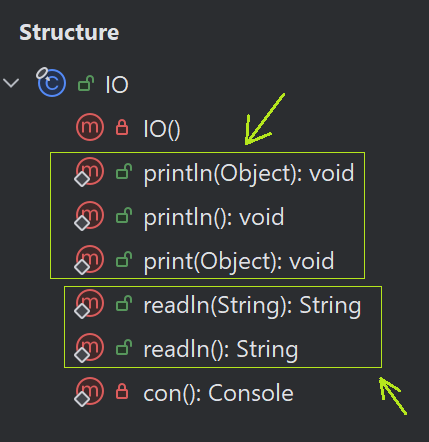
Task: Click method icon of println(Object): void
Action: [89, 172]
